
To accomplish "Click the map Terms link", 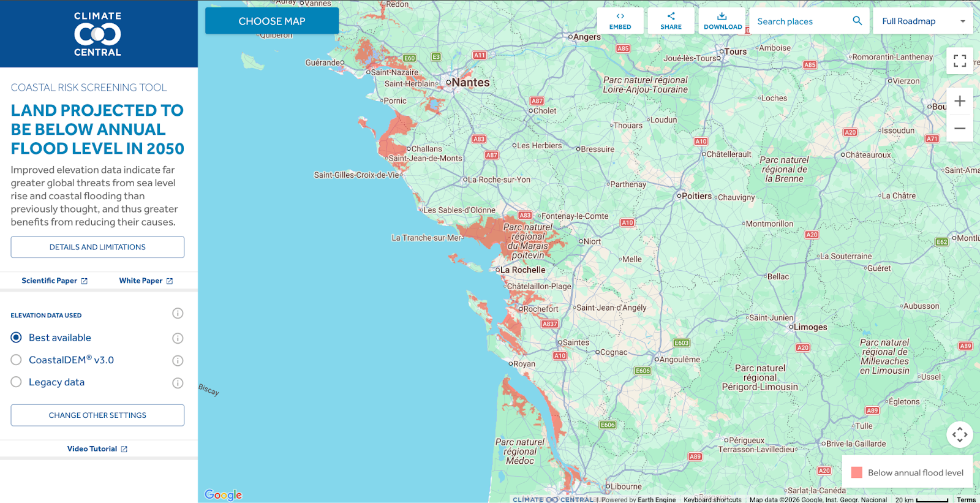I will click(967, 499).
